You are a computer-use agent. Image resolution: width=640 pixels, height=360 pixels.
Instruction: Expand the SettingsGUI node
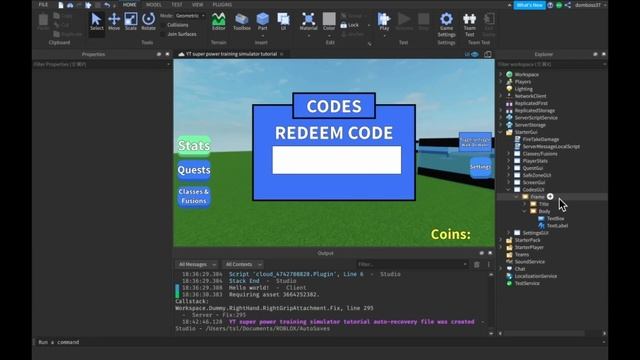tap(509, 233)
